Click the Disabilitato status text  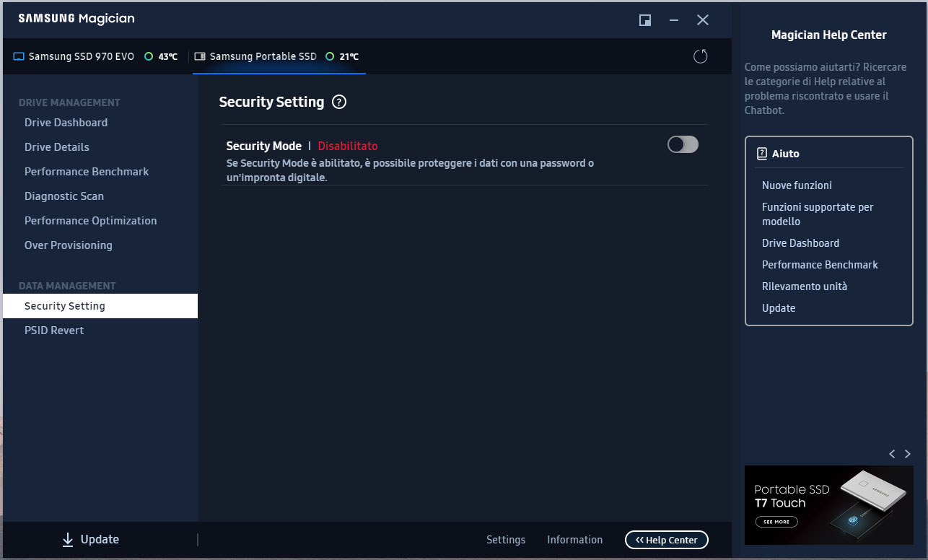pos(348,146)
